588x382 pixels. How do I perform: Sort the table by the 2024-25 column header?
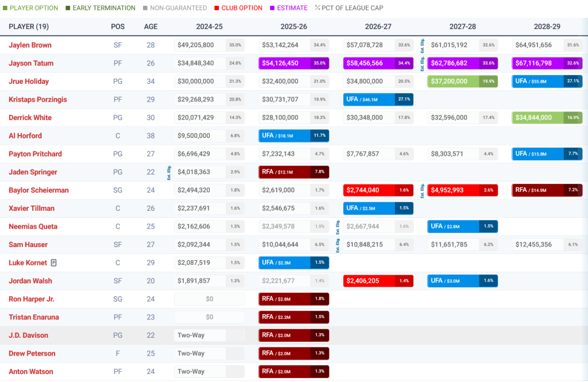click(x=209, y=27)
